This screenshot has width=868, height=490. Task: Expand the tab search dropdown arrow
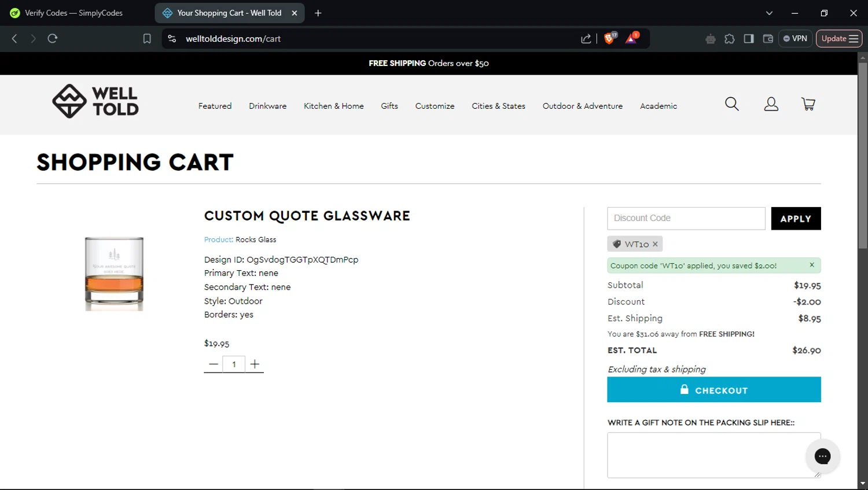click(x=769, y=13)
